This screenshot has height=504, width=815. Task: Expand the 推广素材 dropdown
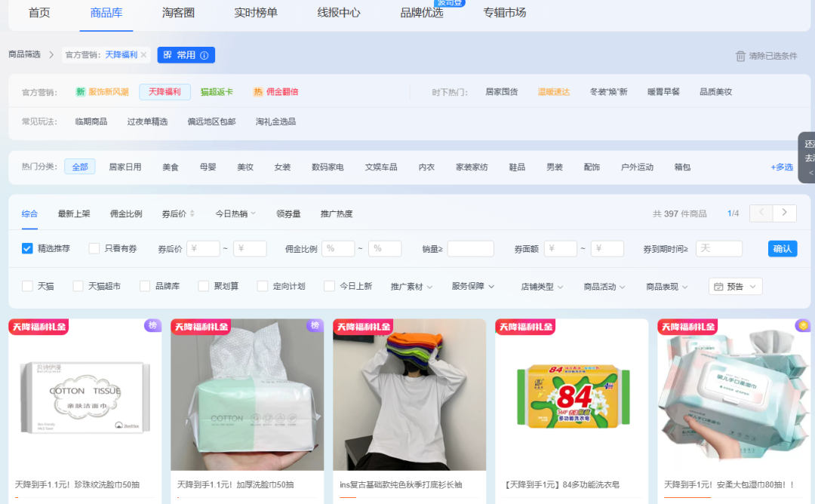[x=412, y=286]
